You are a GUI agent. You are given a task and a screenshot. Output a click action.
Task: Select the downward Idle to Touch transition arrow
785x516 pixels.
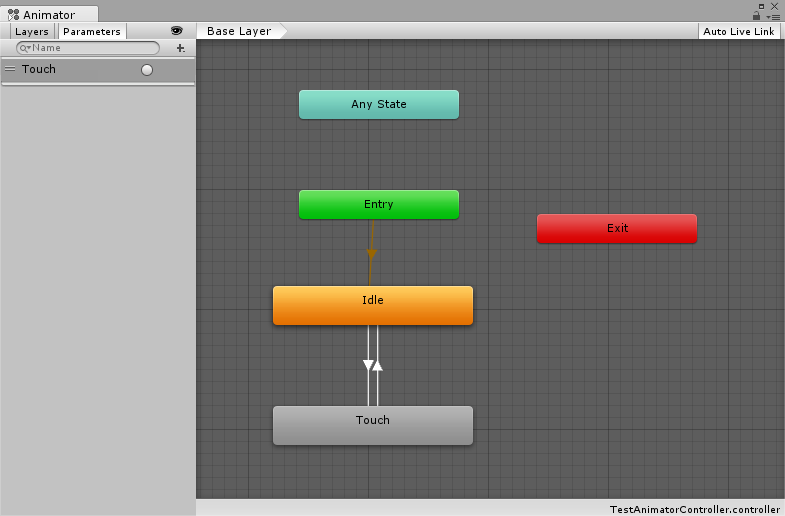coord(367,365)
